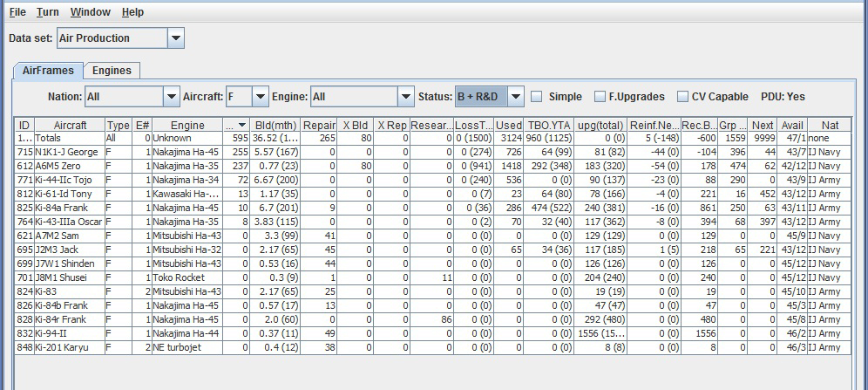Click the sorted column header with arrow
The image size is (868, 390).
(236, 125)
